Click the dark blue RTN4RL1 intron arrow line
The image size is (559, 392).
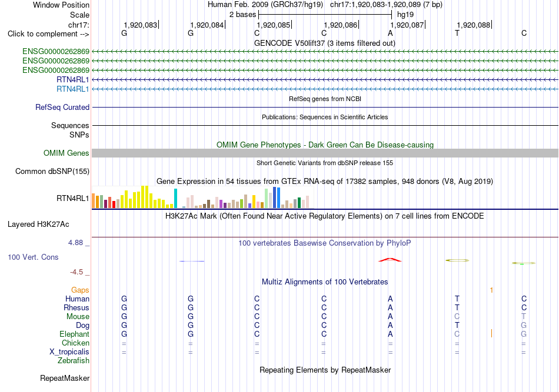(x=325, y=80)
